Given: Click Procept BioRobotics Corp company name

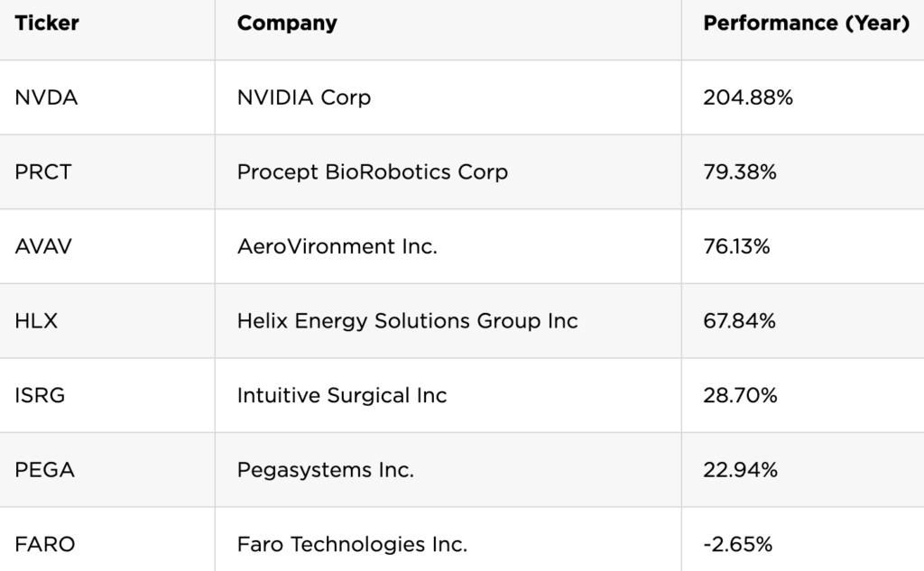Looking at the screenshot, I should (x=373, y=172).
